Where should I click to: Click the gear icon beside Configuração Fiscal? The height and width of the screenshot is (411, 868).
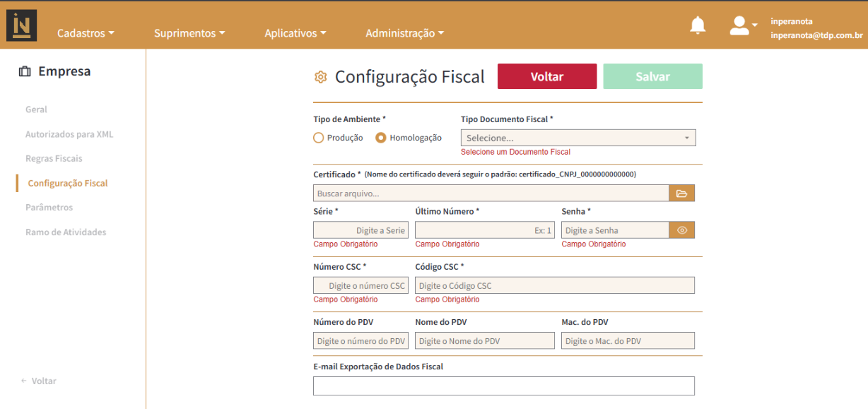coord(320,77)
